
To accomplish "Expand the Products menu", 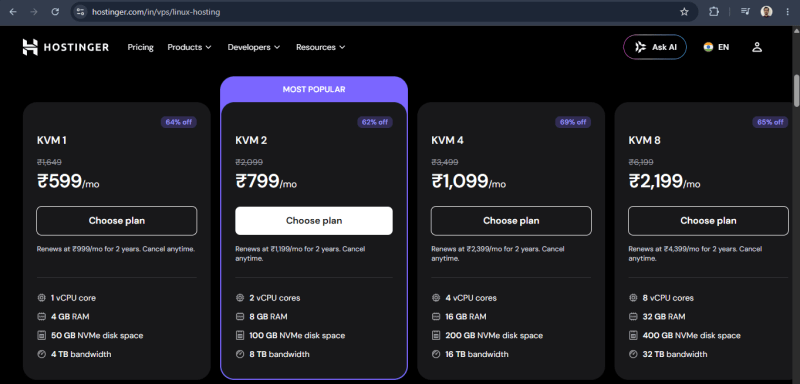I will 189,47.
